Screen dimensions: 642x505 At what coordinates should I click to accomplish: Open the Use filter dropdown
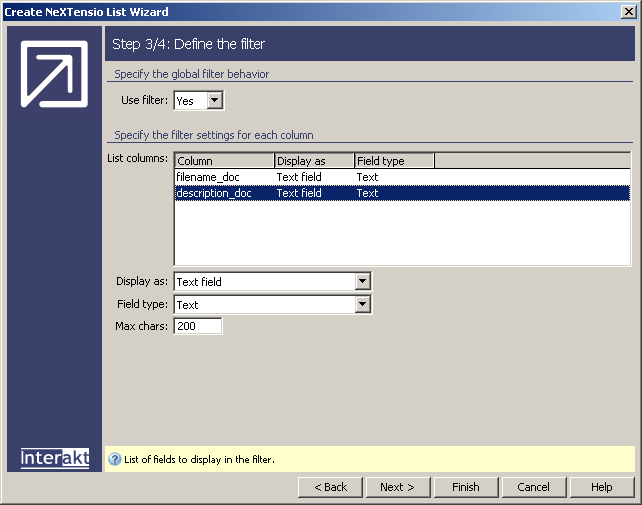point(215,100)
